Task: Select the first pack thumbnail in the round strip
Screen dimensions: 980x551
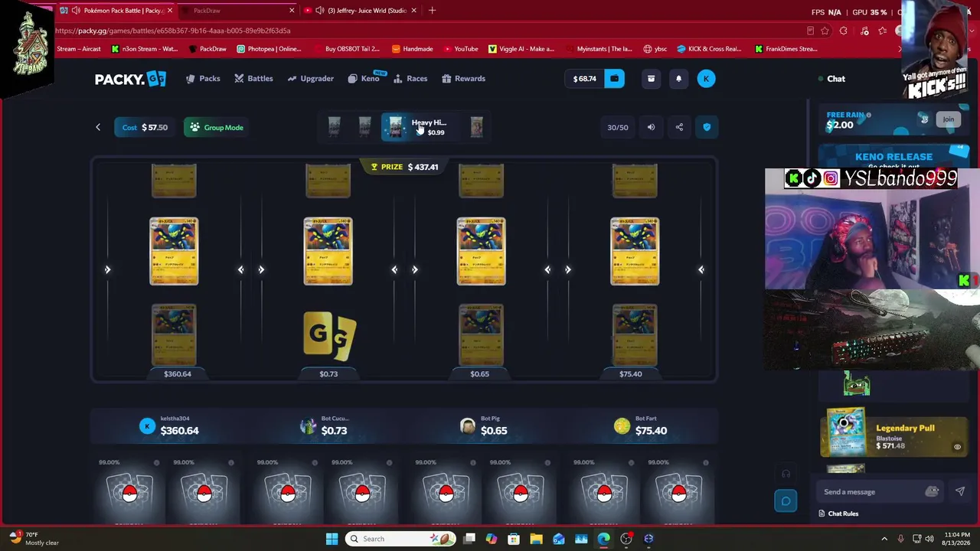Action: point(335,127)
